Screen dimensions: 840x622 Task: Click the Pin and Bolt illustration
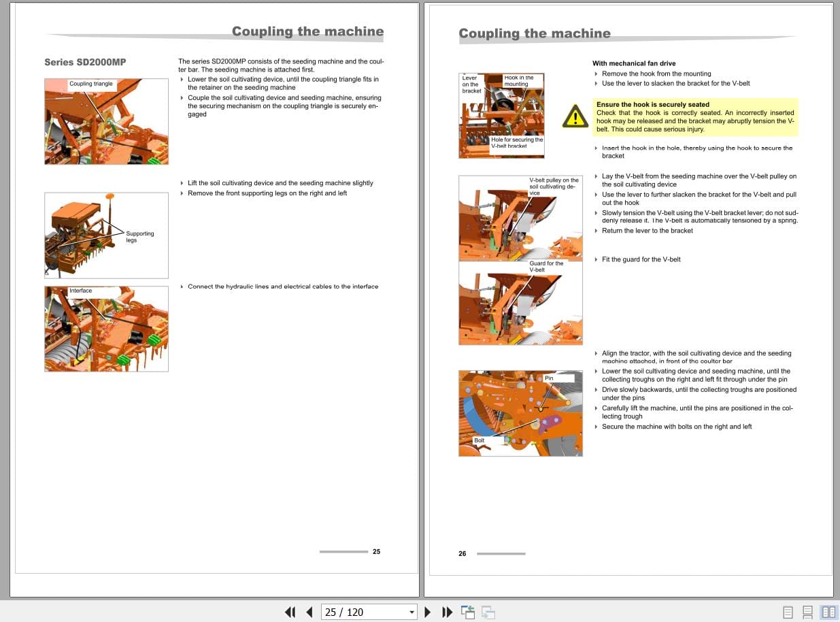coord(520,413)
